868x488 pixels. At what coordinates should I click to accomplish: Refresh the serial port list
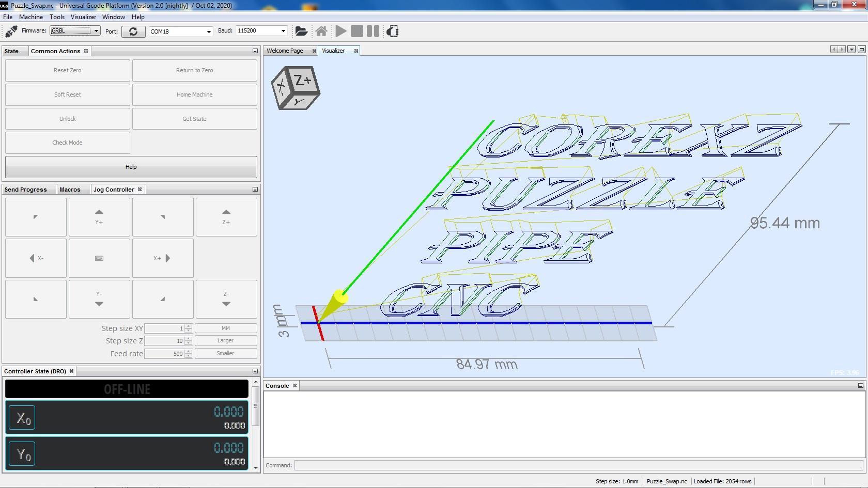coord(133,32)
